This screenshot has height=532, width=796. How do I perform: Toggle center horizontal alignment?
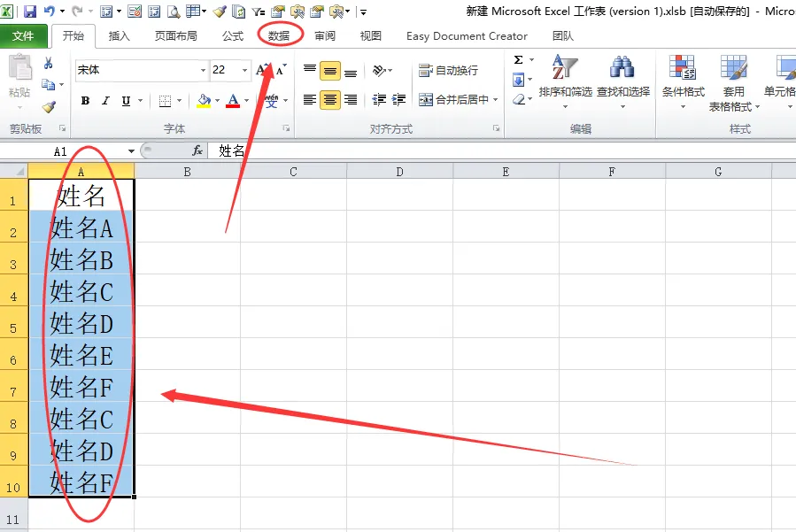click(330, 99)
